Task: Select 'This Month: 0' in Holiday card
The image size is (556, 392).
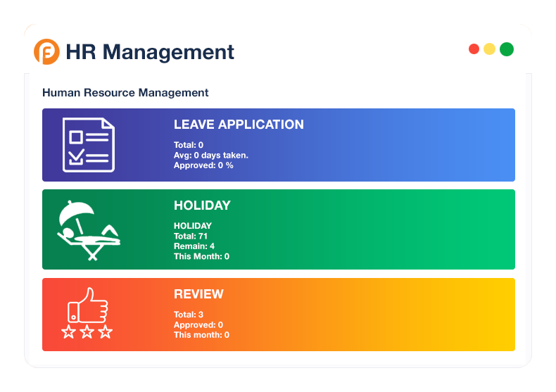Action: click(x=201, y=256)
